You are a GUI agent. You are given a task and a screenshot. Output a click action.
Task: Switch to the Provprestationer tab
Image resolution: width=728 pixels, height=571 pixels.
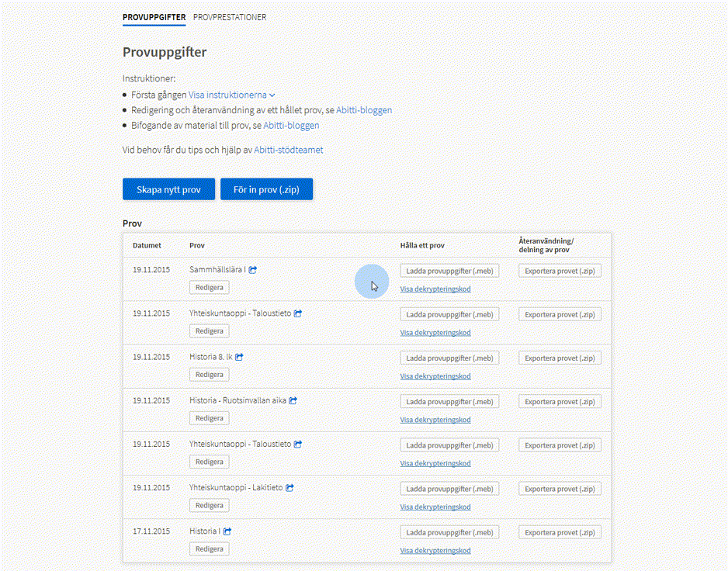[230, 17]
